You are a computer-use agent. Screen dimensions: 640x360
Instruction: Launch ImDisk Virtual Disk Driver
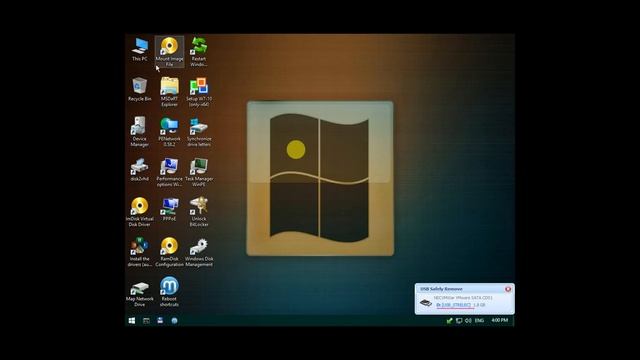tap(140, 211)
